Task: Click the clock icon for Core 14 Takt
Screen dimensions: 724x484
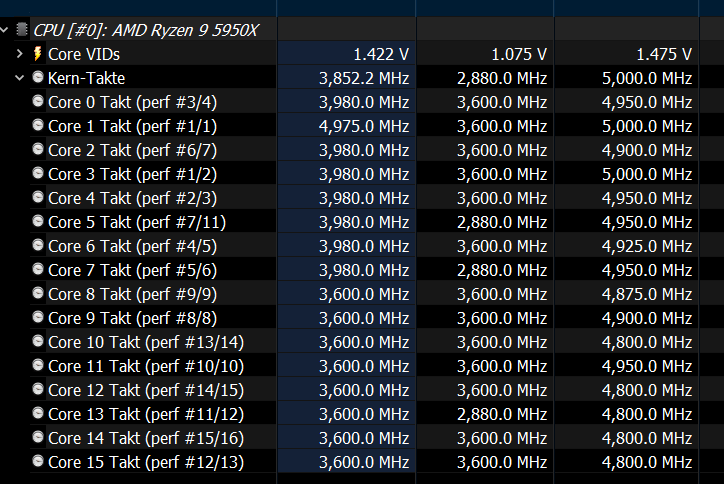Action: (x=37, y=437)
